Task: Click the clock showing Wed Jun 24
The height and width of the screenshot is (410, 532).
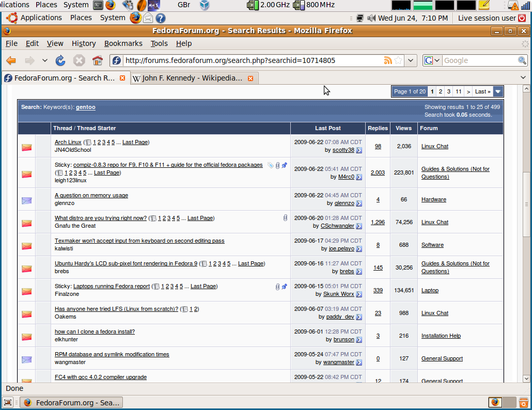Action: (x=413, y=18)
